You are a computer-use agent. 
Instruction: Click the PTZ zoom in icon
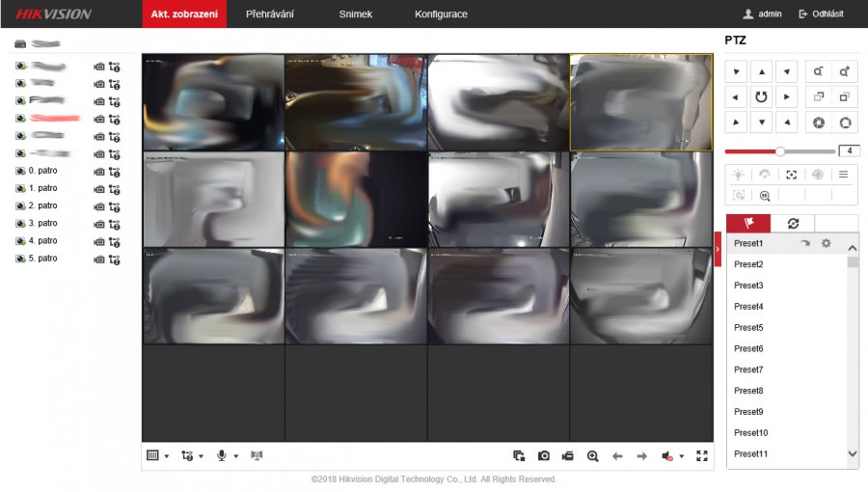coord(845,71)
